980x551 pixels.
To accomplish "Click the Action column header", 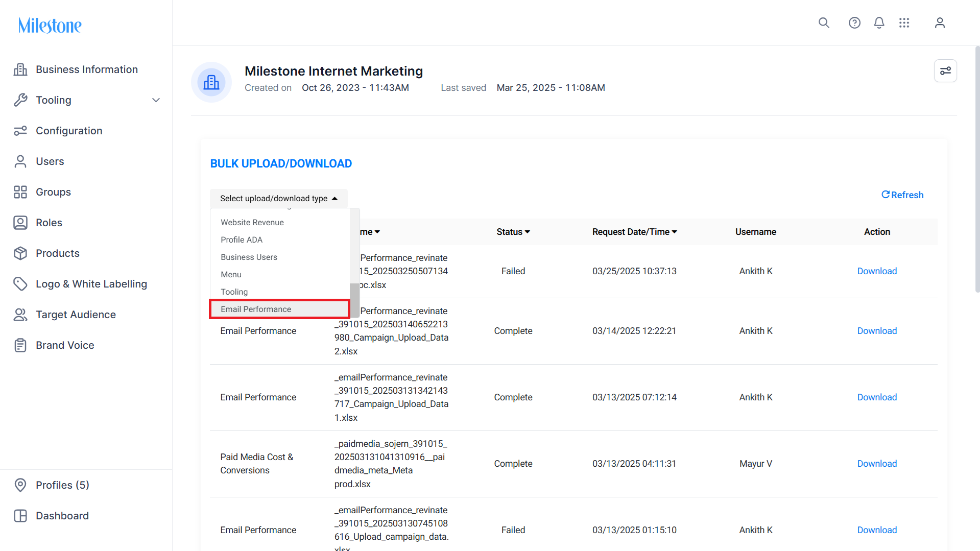I will (877, 232).
